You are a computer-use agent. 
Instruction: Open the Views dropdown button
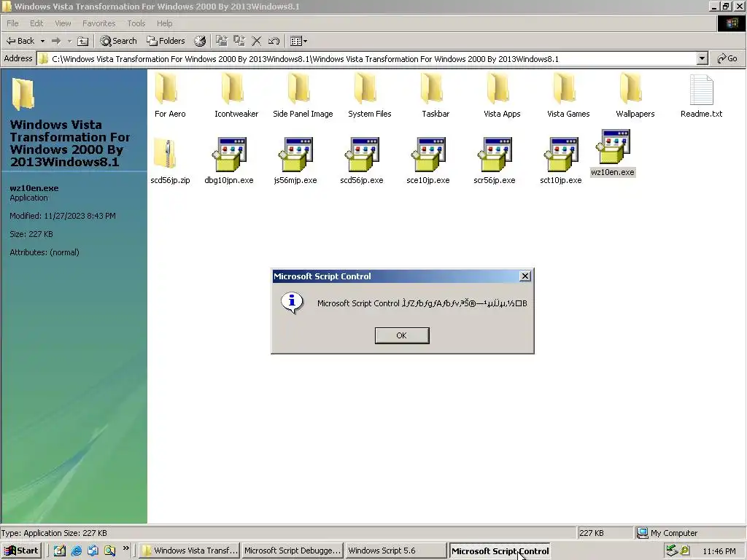(x=298, y=41)
